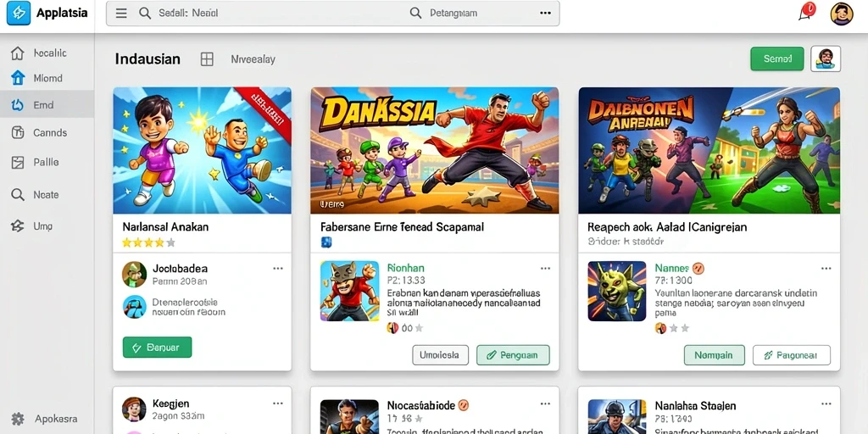The width and height of the screenshot is (868, 434).
Task: Click the Umoliosia button
Action: tap(440, 355)
